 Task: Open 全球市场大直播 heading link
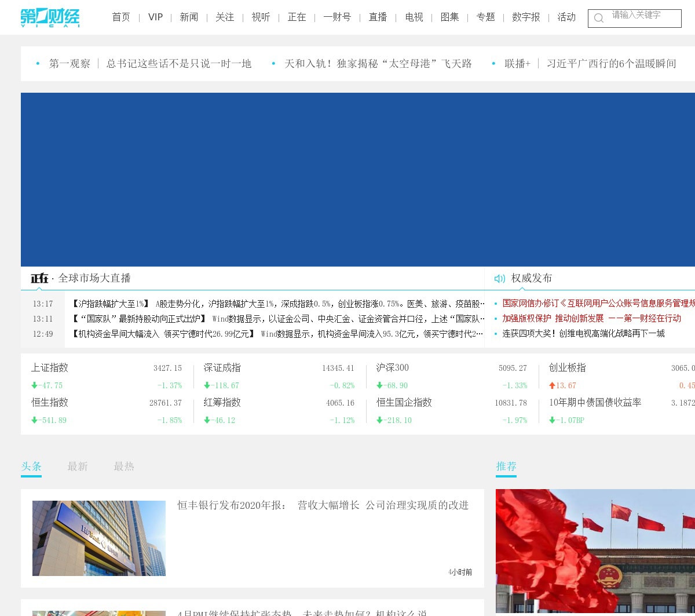pyautogui.click(x=94, y=278)
